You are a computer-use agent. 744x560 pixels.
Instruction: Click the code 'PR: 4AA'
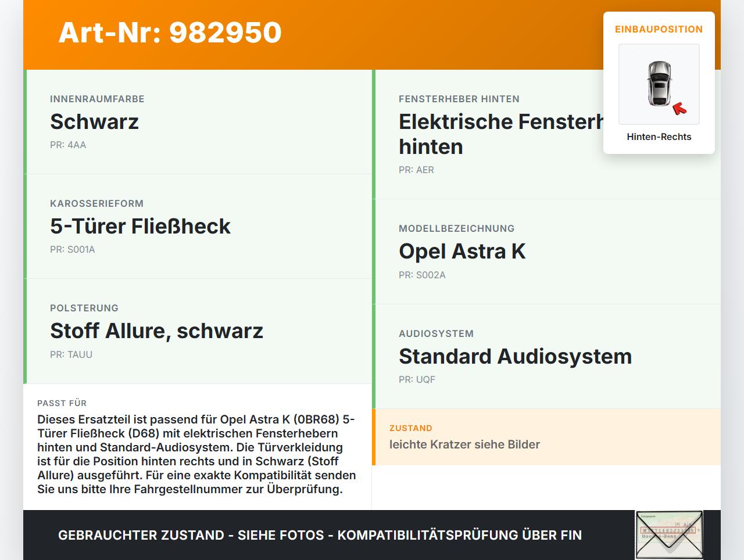pos(68,145)
